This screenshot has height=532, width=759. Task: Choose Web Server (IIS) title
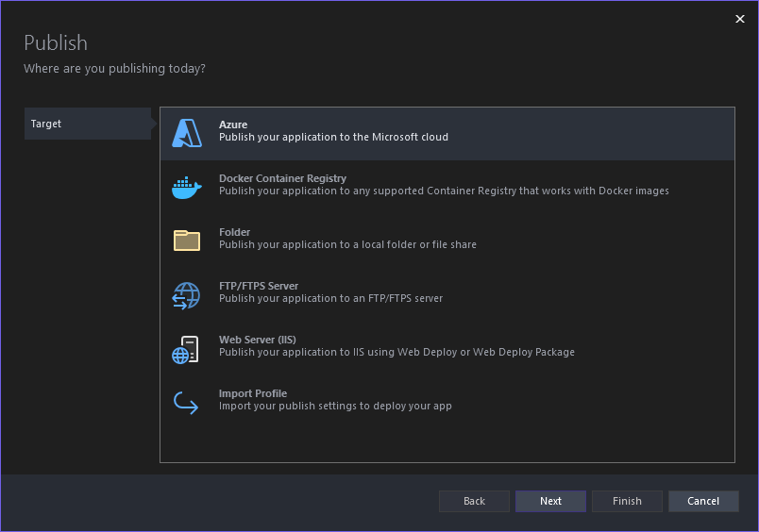pos(258,340)
